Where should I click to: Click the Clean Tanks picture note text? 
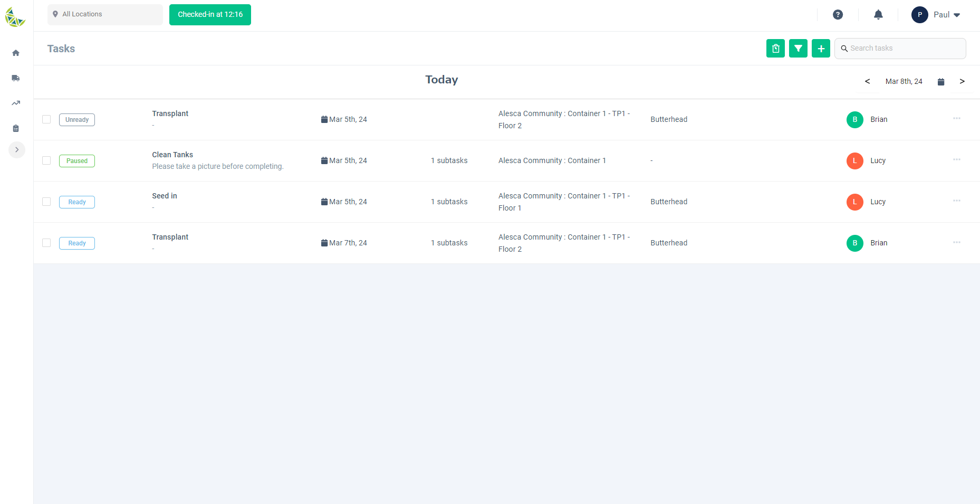tap(218, 166)
